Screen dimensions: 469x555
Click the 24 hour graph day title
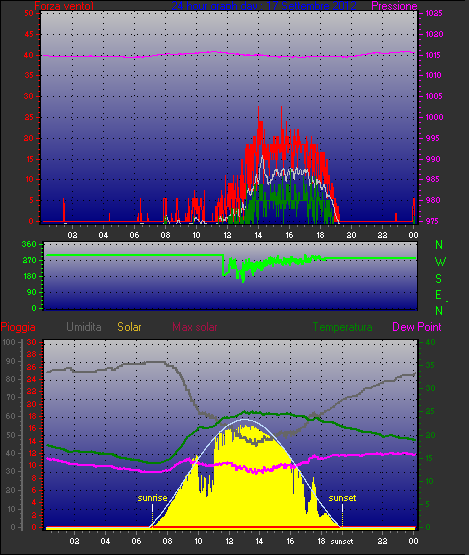tap(264, 6)
